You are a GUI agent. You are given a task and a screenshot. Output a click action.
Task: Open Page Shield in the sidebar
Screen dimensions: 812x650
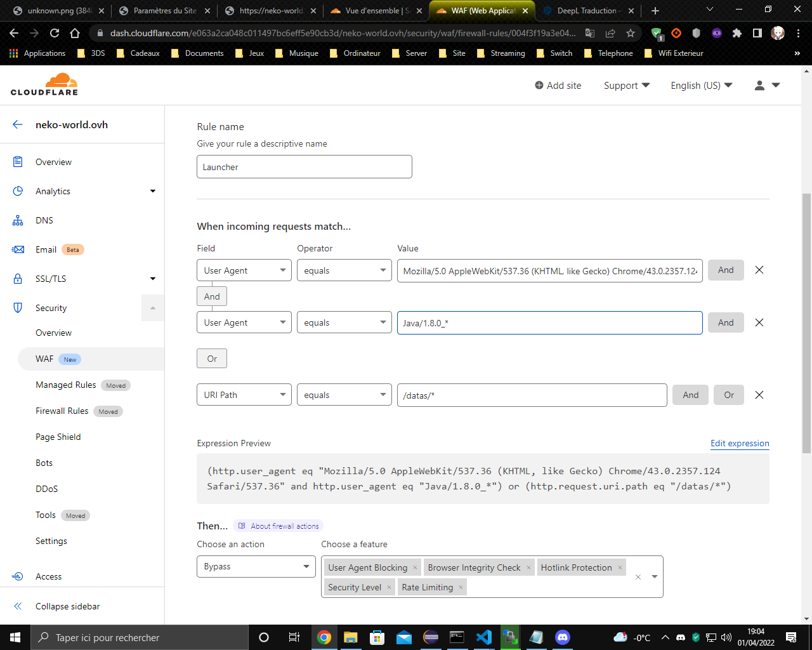[x=58, y=437]
